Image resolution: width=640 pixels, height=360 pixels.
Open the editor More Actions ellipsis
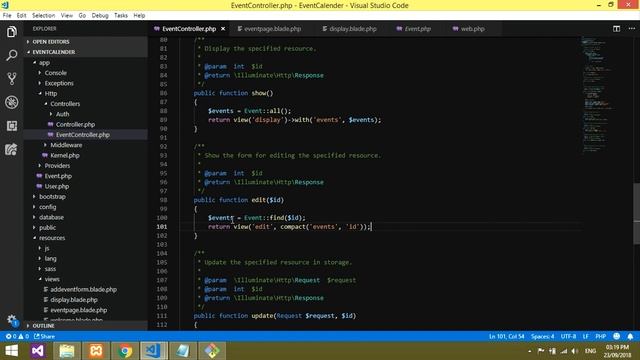631,29
